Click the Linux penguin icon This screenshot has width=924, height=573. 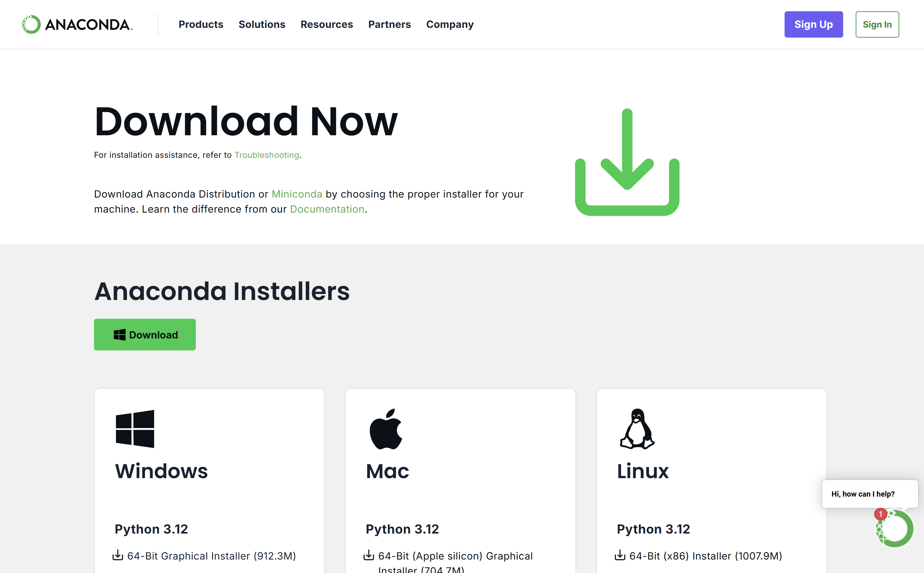[637, 429]
